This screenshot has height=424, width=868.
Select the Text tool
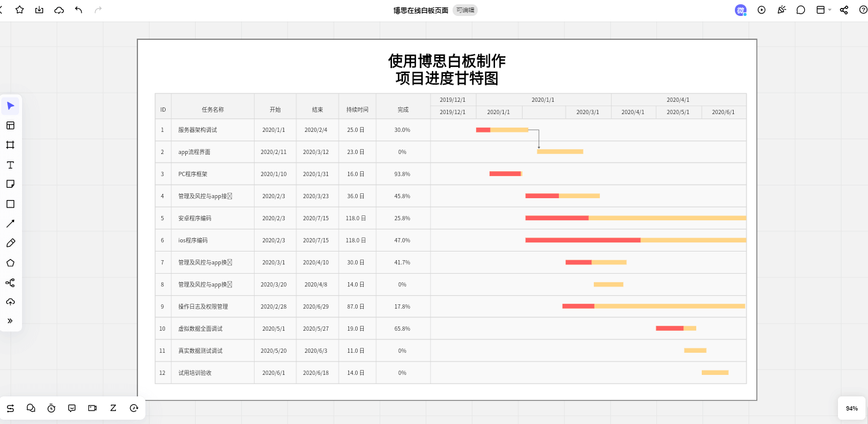tap(10, 165)
